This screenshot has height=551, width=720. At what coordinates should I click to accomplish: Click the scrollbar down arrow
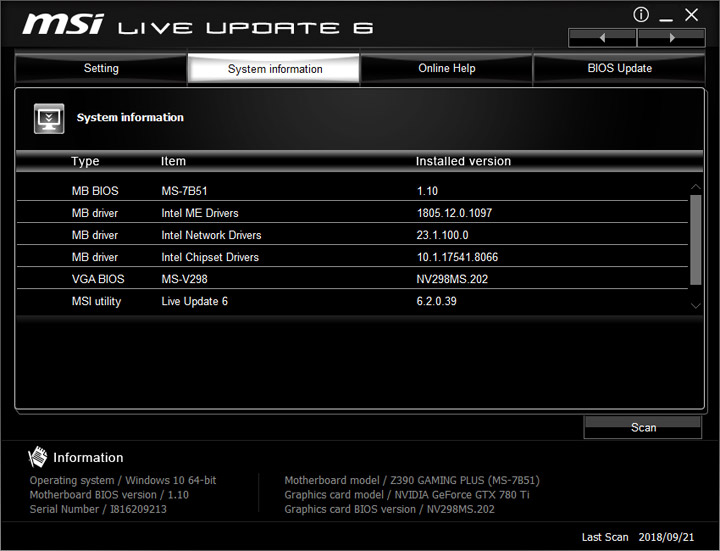point(696,305)
